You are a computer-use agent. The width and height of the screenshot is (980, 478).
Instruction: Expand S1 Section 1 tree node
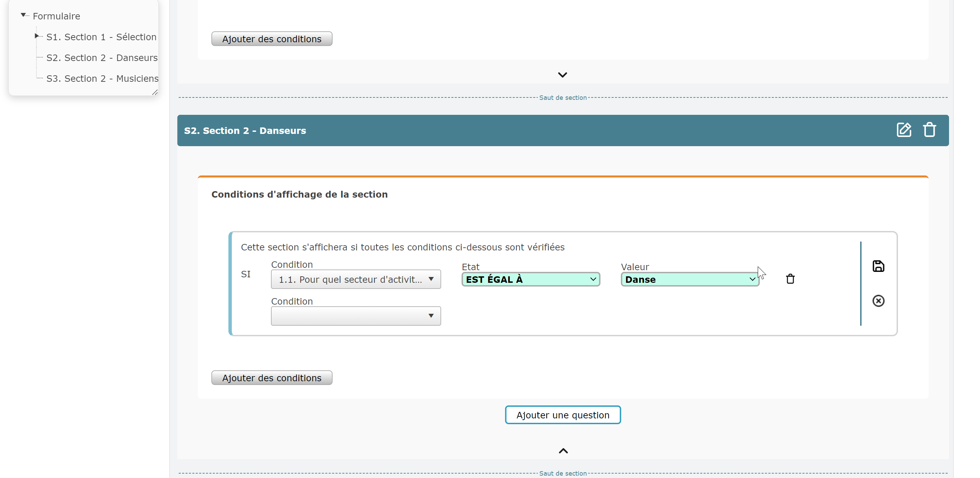tap(36, 36)
